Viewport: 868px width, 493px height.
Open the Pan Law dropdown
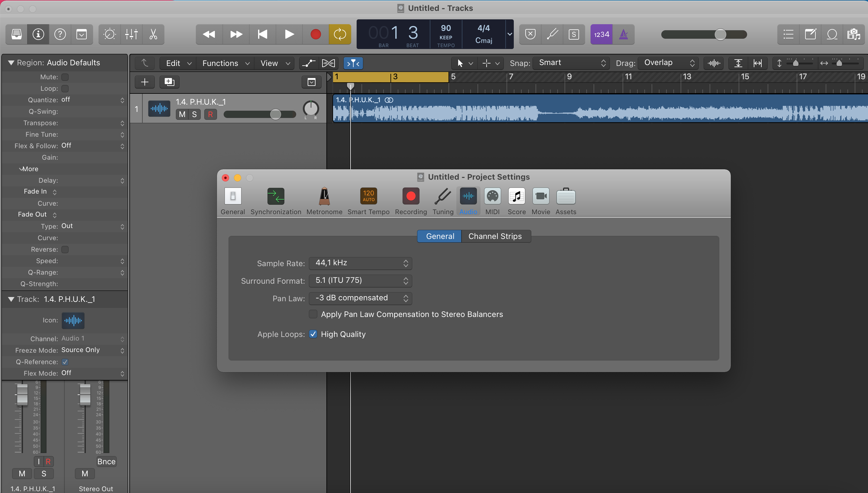tap(360, 298)
